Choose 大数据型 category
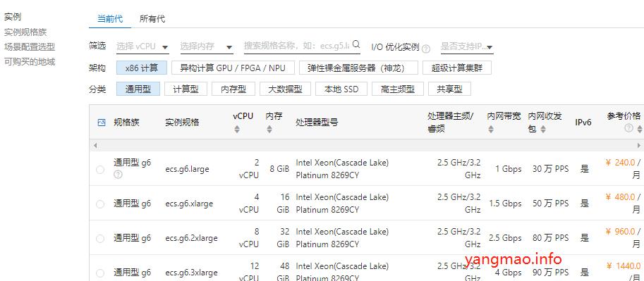 click(285, 89)
